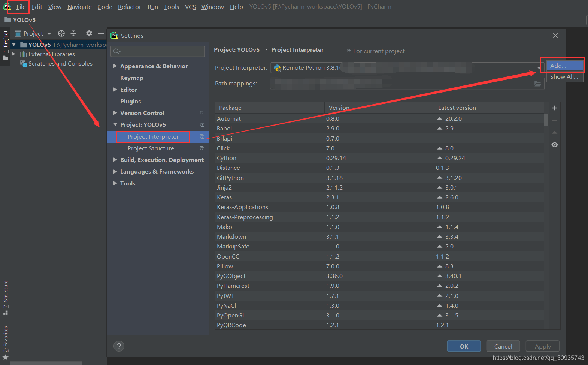Close the Settings dialog with X
Screen dimensions: 588x365
coord(555,36)
